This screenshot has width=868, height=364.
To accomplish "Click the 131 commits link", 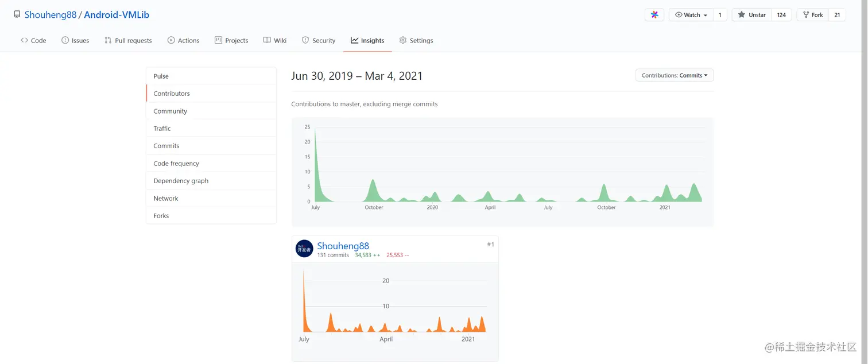I will [333, 255].
